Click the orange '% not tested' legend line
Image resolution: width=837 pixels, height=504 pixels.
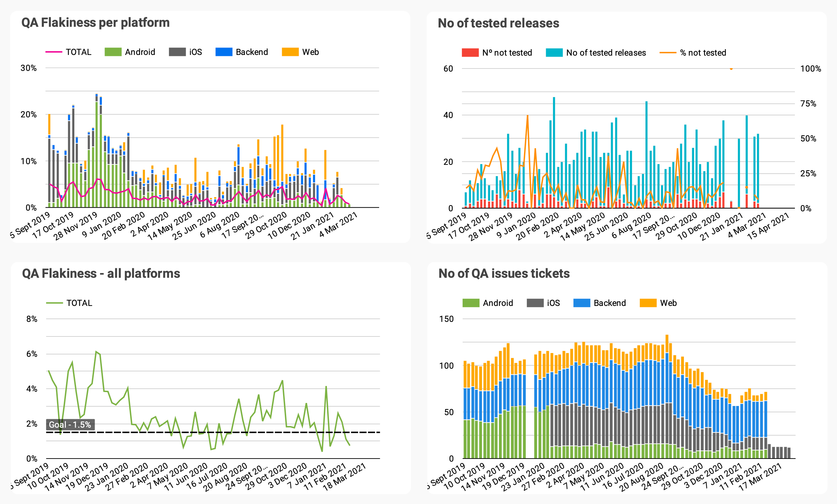pyautogui.click(x=668, y=53)
